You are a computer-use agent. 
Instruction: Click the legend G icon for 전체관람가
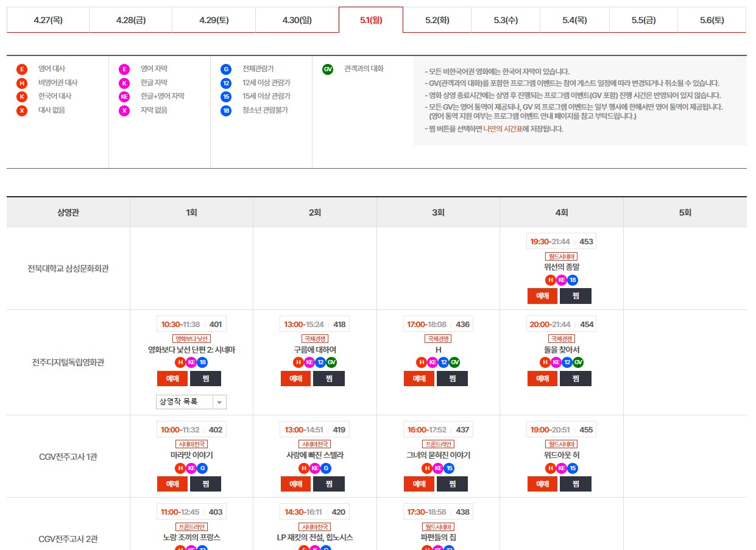coord(226,69)
